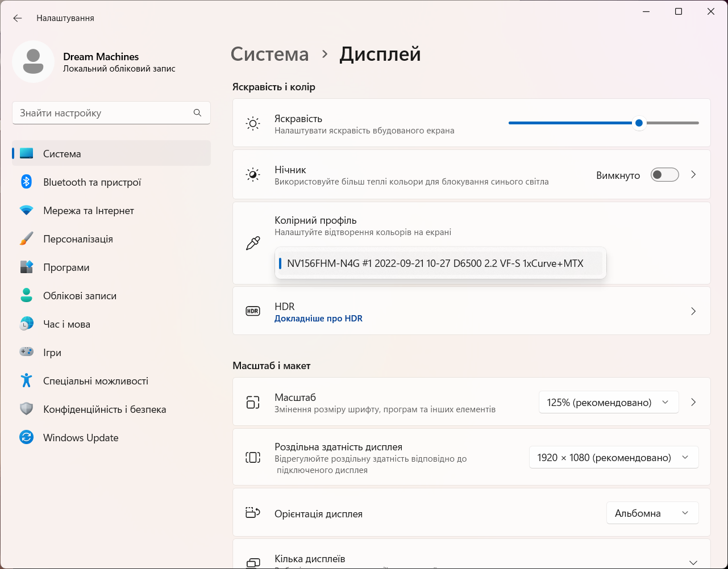Toggle the Нічник switch on
Screen dimensions: 728x569
(664, 175)
